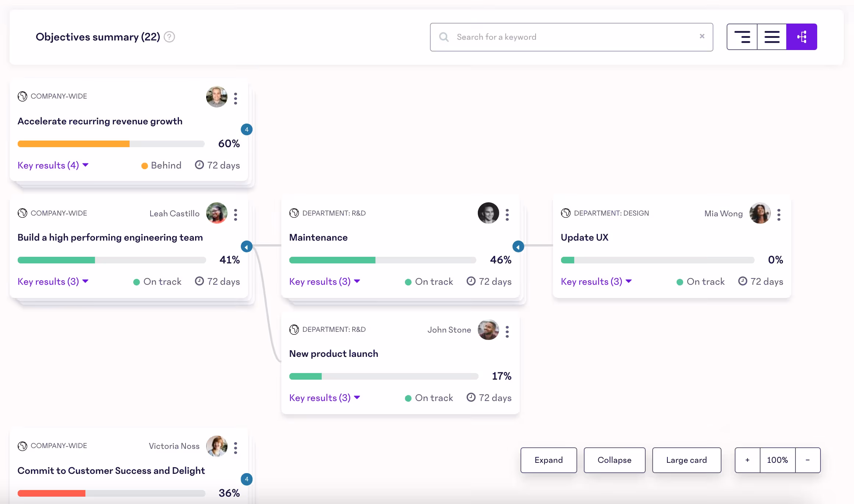This screenshot has height=504, width=854.
Task: Switch to Large card layout
Action: pos(687,460)
